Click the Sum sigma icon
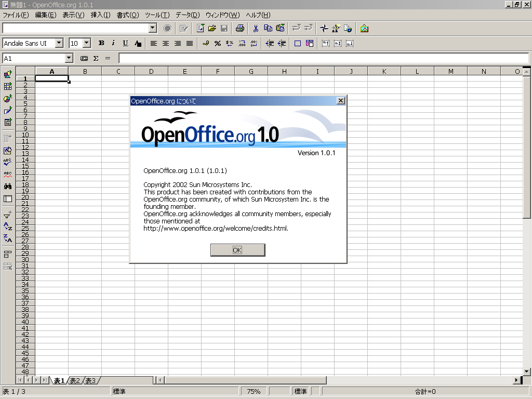The width and height of the screenshot is (532, 399). tap(96, 58)
